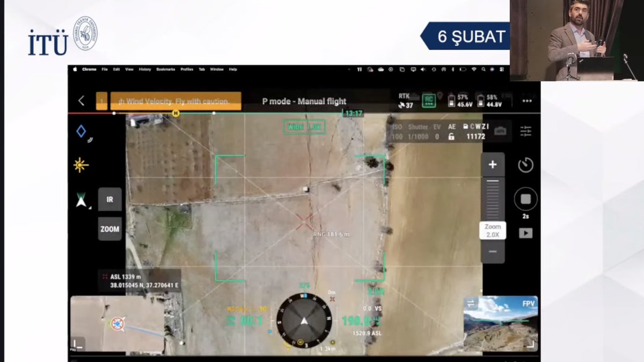644x362 pixels.
Task: Open the File menu
Action: pos(105,69)
